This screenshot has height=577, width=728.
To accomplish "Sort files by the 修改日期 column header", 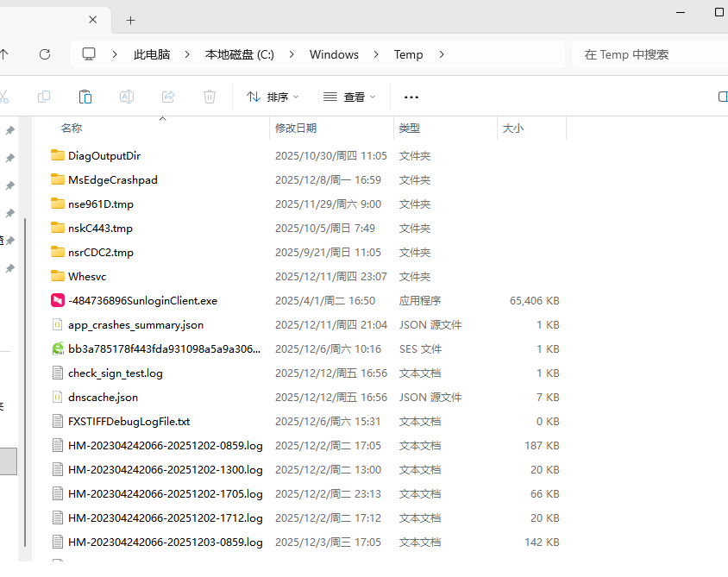I will [298, 128].
